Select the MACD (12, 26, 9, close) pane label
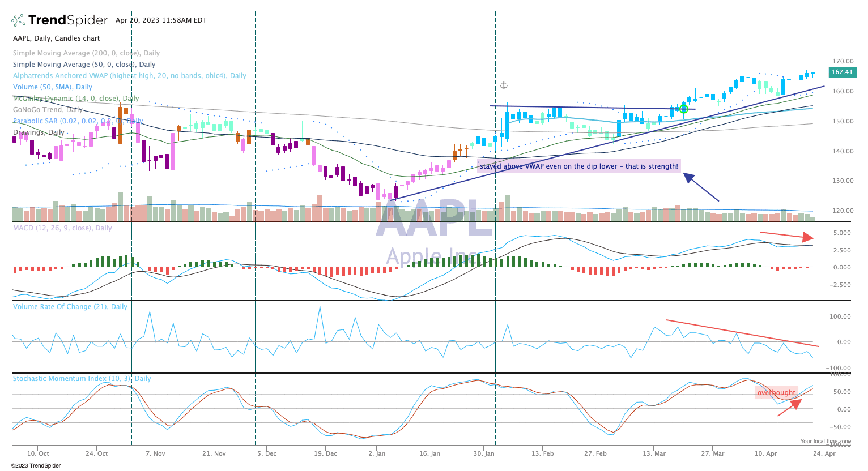Image resolution: width=868 pixels, height=471 pixels. [x=62, y=228]
